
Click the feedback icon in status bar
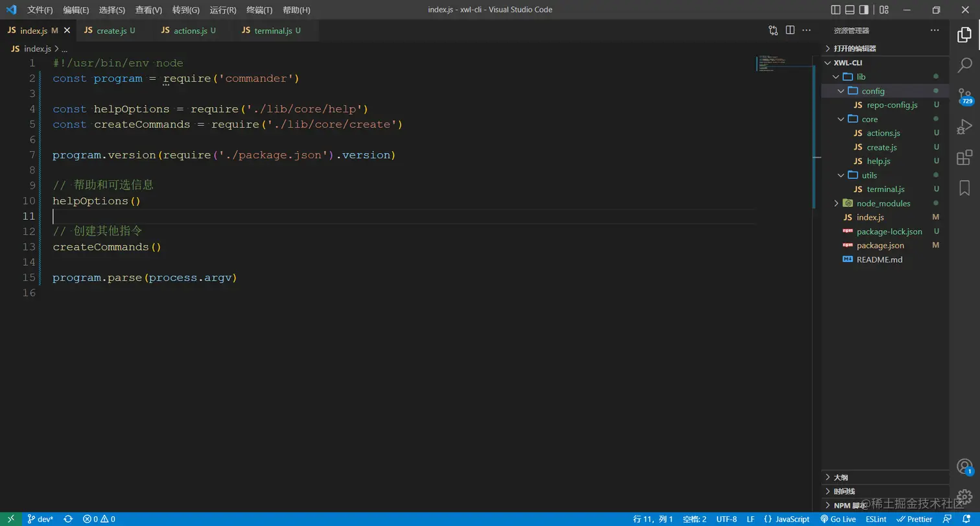947,519
